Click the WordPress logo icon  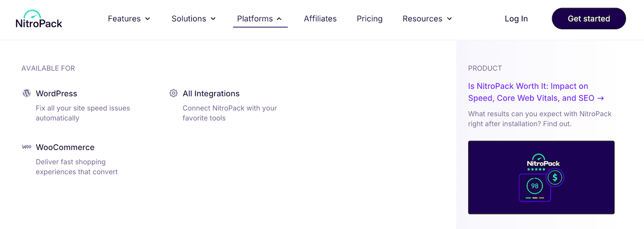(x=26, y=93)
